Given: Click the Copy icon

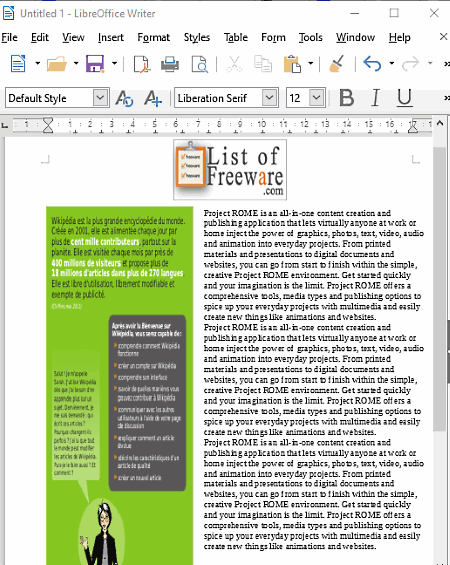Looking at the screenshot, I should point(263,64).
